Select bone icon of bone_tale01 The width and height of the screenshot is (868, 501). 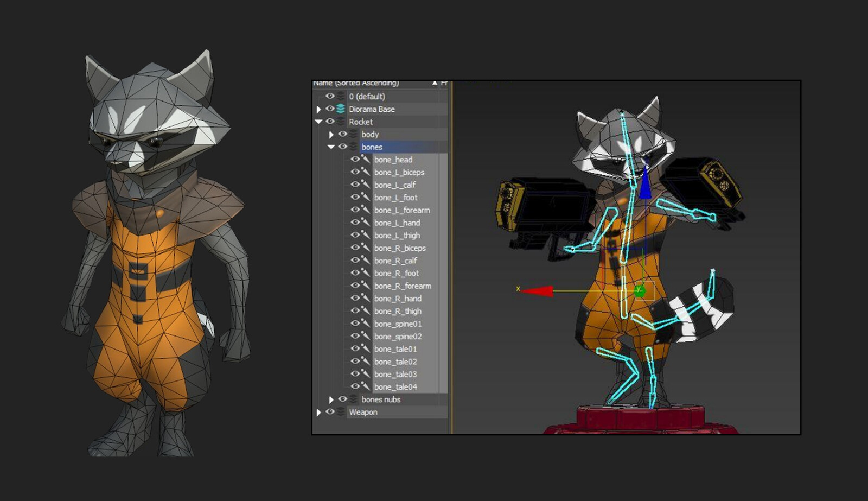(x=366, y=349)
